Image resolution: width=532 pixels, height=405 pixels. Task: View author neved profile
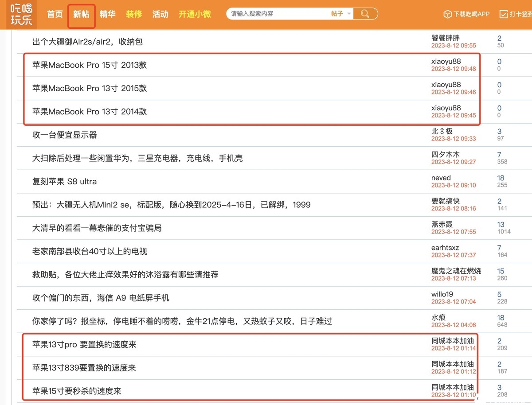441,178
